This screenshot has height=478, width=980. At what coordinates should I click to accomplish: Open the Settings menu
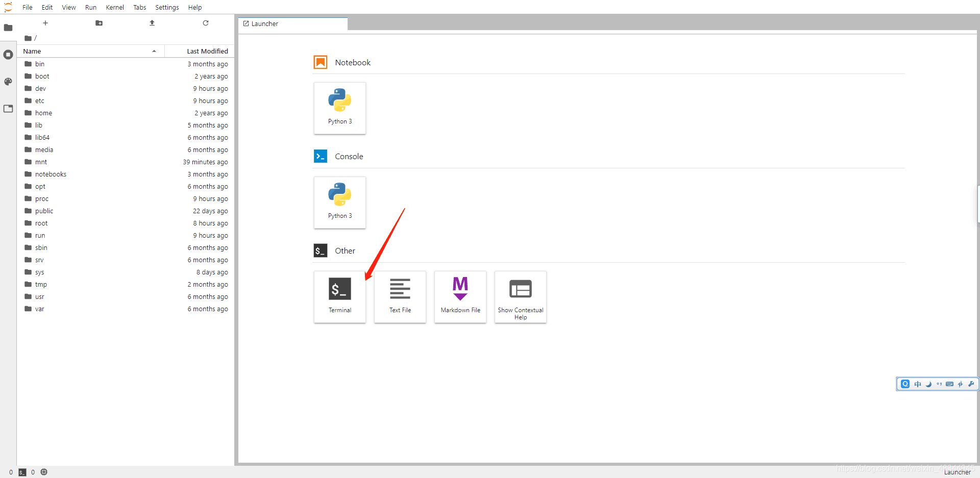(167, 7)
